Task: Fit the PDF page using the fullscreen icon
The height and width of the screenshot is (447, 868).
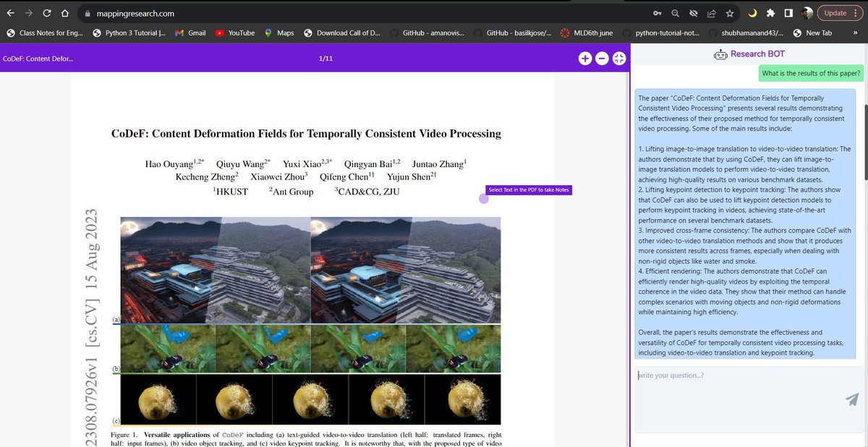Action: tap(618, 59)
